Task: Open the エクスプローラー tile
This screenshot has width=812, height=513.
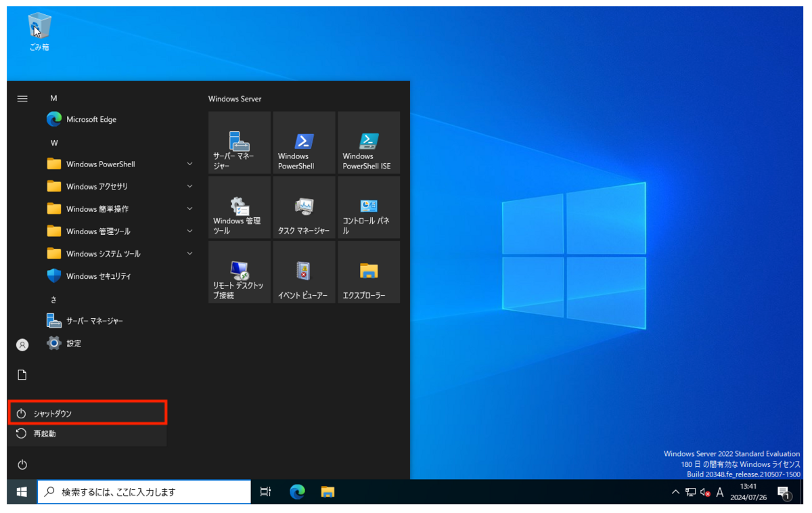Action: point(369,272)
